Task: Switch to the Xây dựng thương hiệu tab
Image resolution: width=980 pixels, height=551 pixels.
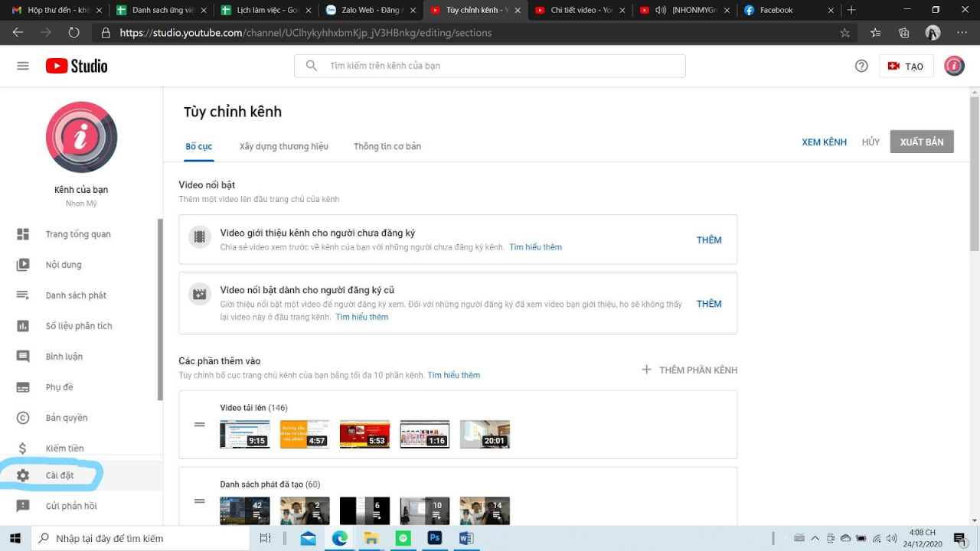Action: [x=283, y=146]
